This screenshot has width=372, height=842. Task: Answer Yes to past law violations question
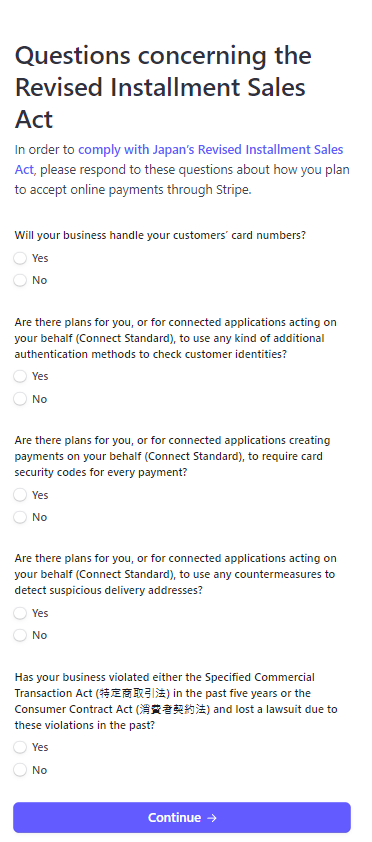coord(20,747)
